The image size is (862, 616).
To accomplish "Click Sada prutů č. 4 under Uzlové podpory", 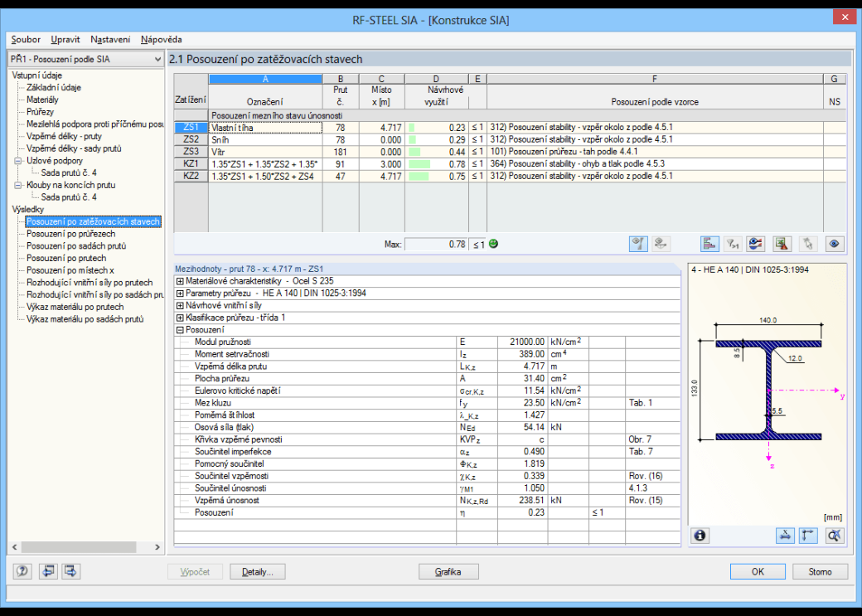I will click(69, 172).
